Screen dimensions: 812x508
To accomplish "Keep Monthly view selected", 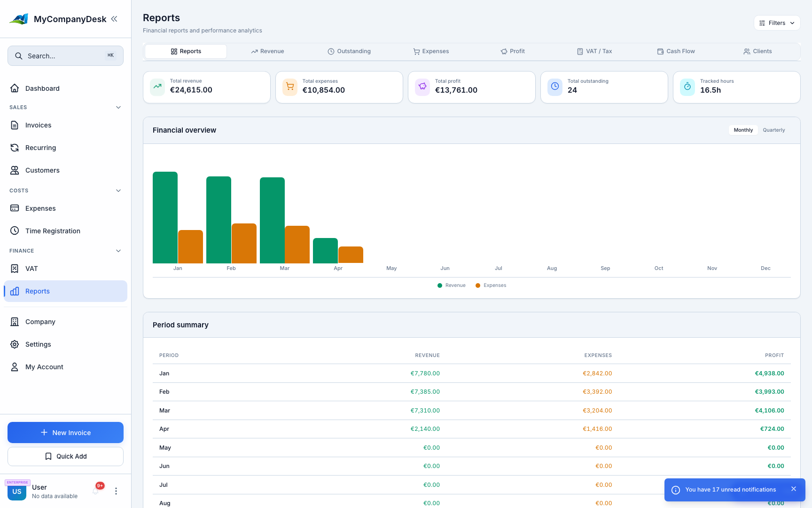I will 743,130.
